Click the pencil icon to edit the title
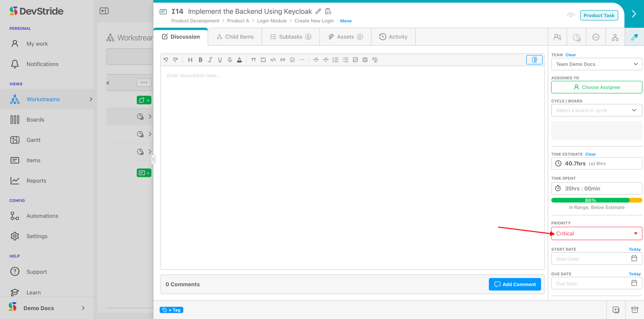The width and height of the screenshot is (644, 319). point(318,11)
